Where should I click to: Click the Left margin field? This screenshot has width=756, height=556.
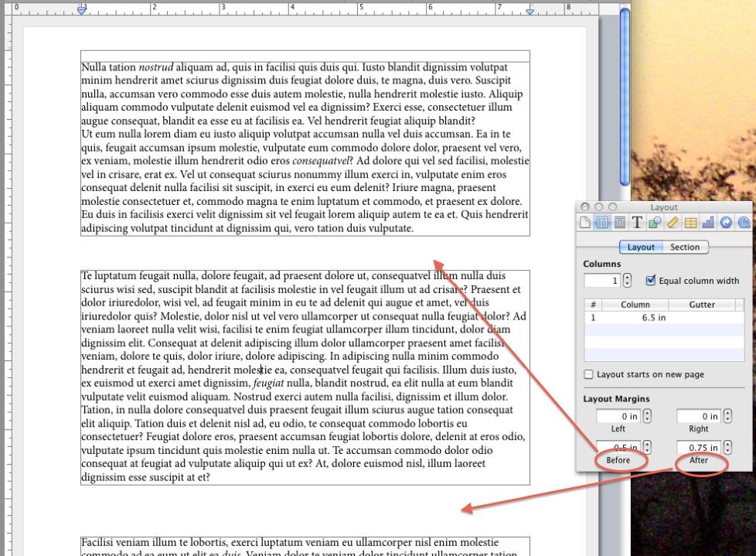pos(618,416)
